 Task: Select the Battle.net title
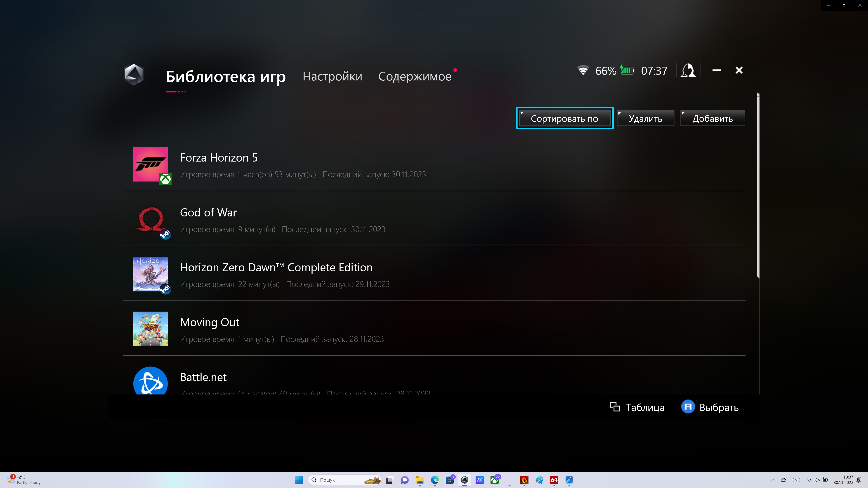tap(203, 377)
